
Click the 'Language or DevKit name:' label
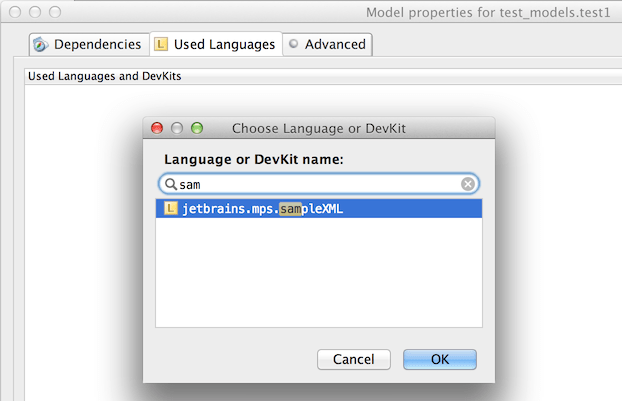coord(254,159)
